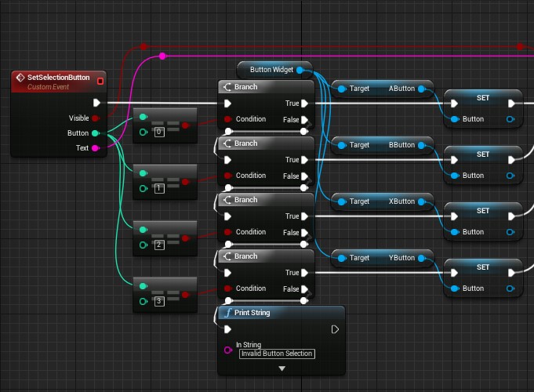Click the Print String exec output pin
Screen dimensions: 534x392
coord(335,329)
